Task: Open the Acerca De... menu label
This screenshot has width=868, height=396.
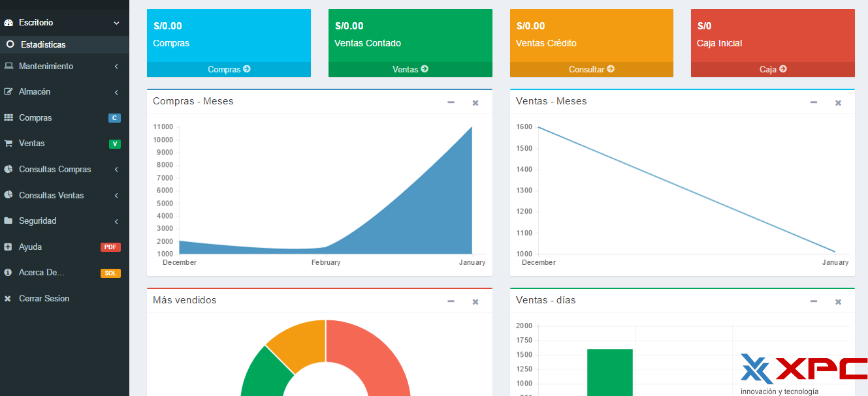Action: (x=42, y=273)
